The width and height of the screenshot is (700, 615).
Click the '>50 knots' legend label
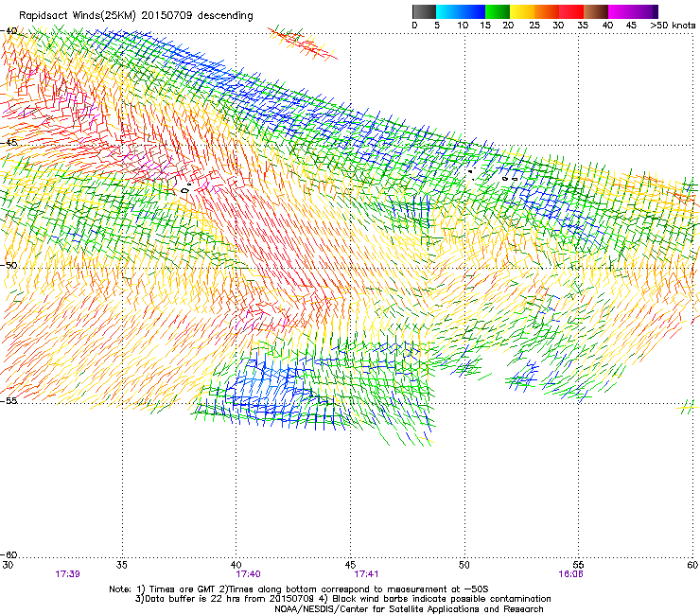673,26
